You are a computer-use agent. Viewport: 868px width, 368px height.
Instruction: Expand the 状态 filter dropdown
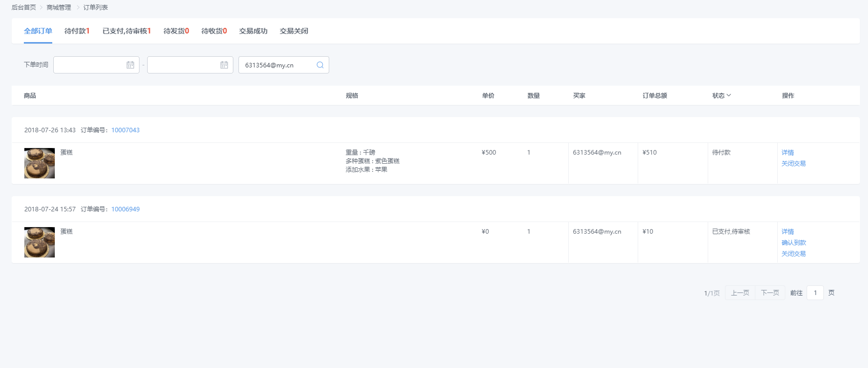721,95
